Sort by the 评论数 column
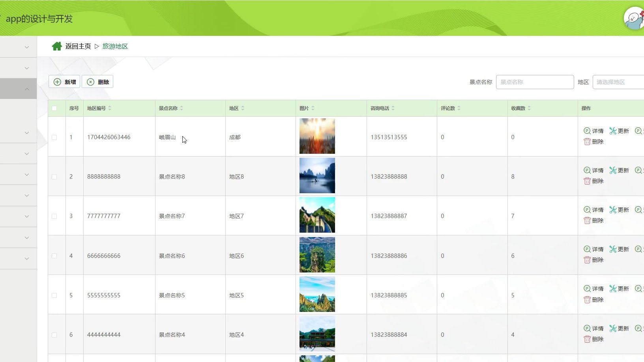This screenshot has height=362, width=644. 459,108
